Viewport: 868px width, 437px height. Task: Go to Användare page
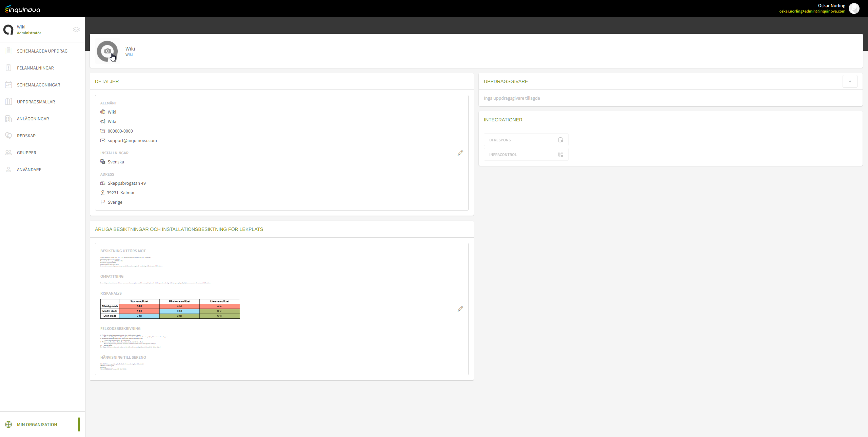(x=29, y=170)
